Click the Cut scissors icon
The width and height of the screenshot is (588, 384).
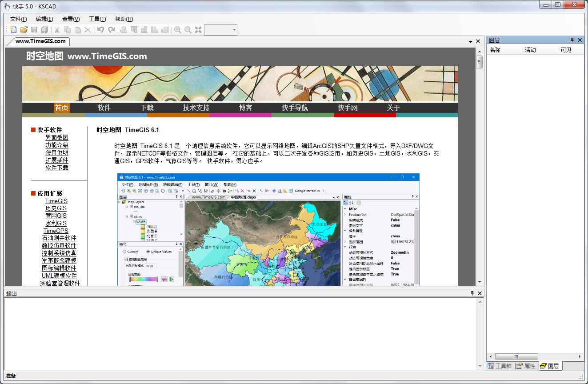[x=57, y=30]
